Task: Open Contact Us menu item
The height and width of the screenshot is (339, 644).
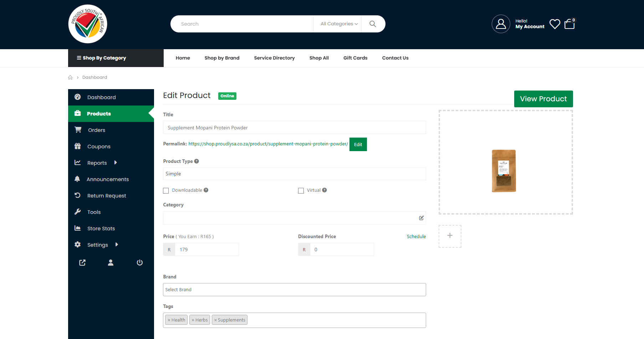Action: point(395,58)
